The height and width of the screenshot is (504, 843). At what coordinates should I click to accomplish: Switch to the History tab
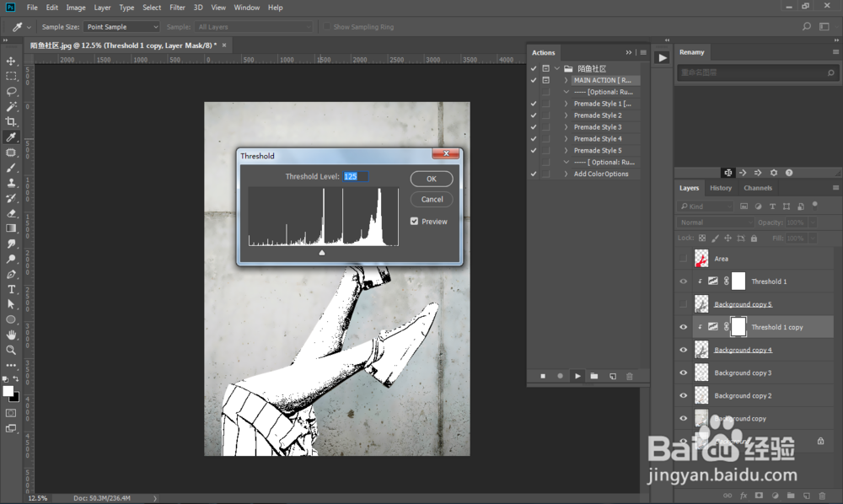tap(721, 188)
